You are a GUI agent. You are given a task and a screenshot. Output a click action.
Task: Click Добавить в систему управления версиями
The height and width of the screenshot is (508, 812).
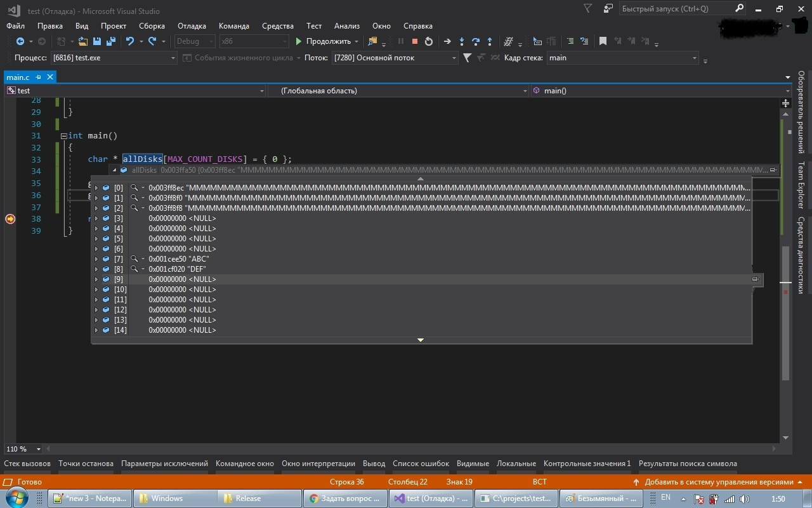coord(719,482)
